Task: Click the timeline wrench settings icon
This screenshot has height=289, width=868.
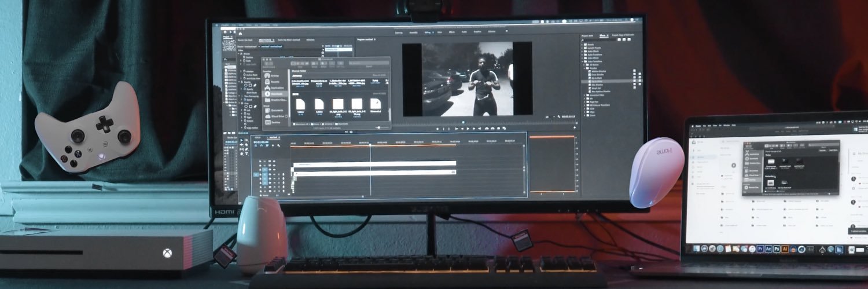Action: pos(278,145)
